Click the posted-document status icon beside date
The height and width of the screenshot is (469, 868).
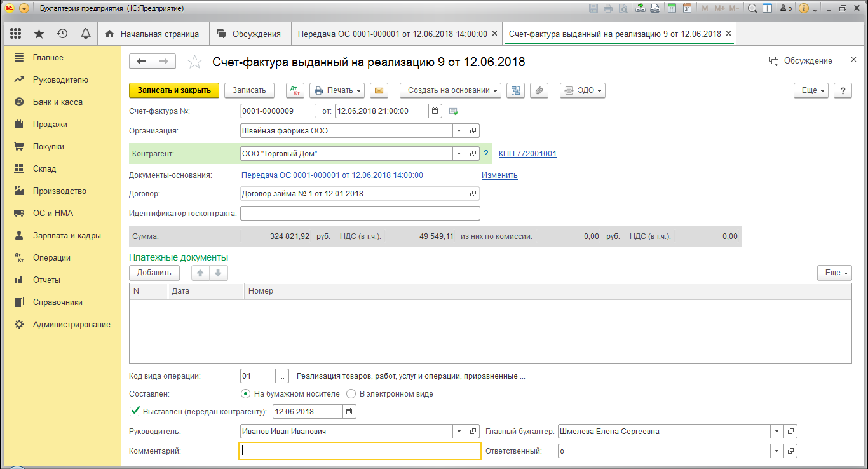click(454, 111)
